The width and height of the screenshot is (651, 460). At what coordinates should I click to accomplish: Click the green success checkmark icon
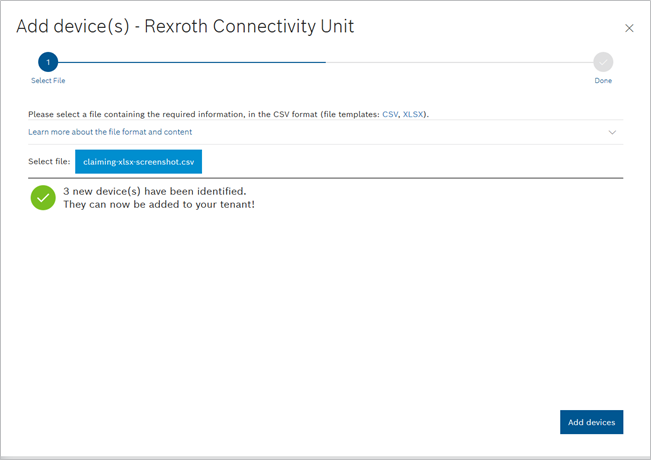(43, 198)
